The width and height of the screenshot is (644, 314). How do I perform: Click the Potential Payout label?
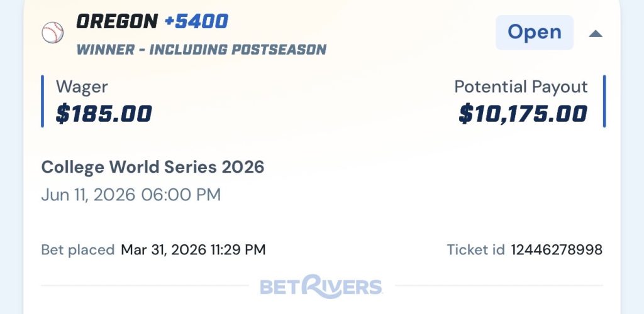coord(521,87)
